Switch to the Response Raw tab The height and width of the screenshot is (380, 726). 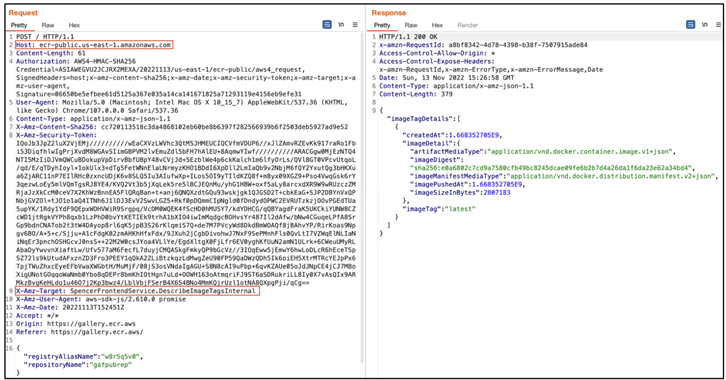click(x=411, y=25)
